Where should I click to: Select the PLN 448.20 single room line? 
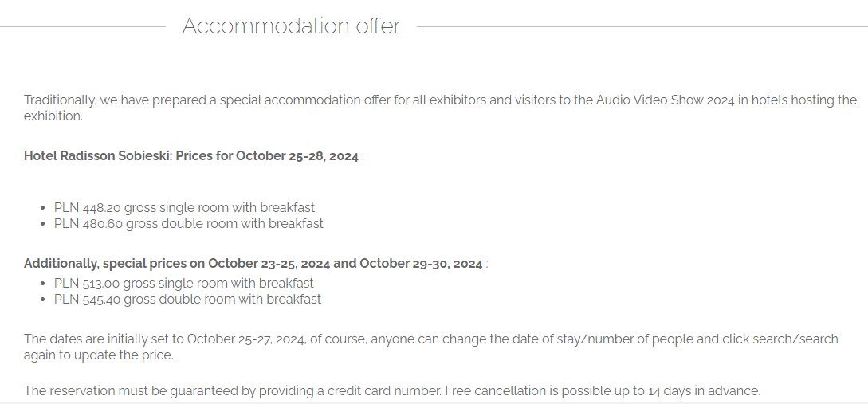click(184, 208)
